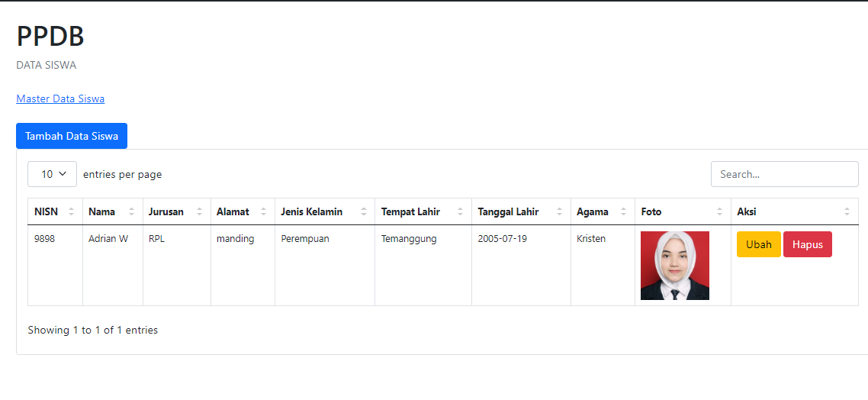Viewport: 868px width, 400px height.
Task: Click the sort icon in NISN column
Action: (x=72, y=212)
